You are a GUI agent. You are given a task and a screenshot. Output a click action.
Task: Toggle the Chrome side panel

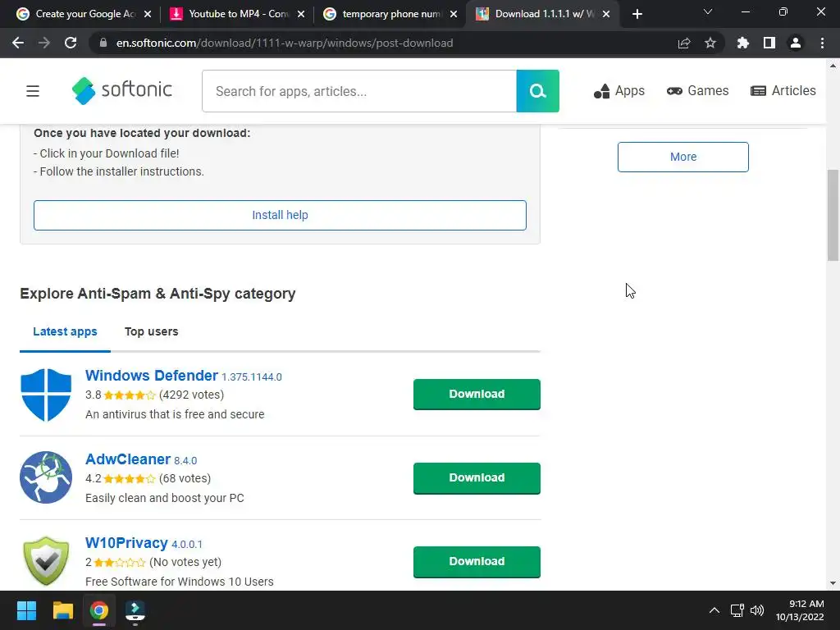coord(769,43)
